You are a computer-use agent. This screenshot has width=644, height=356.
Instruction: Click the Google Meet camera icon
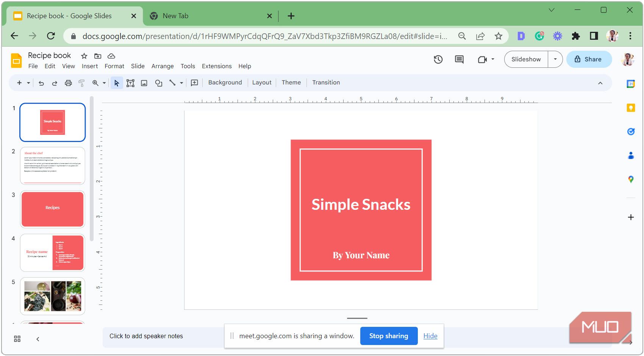[x=482, y=59]
